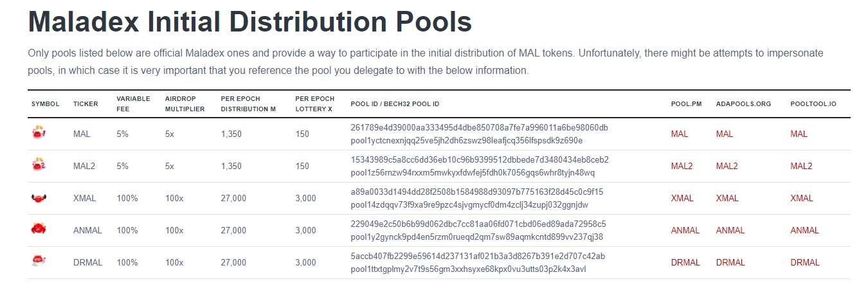
Task: Click the MAL pool symbol icon
Action: 39,132
